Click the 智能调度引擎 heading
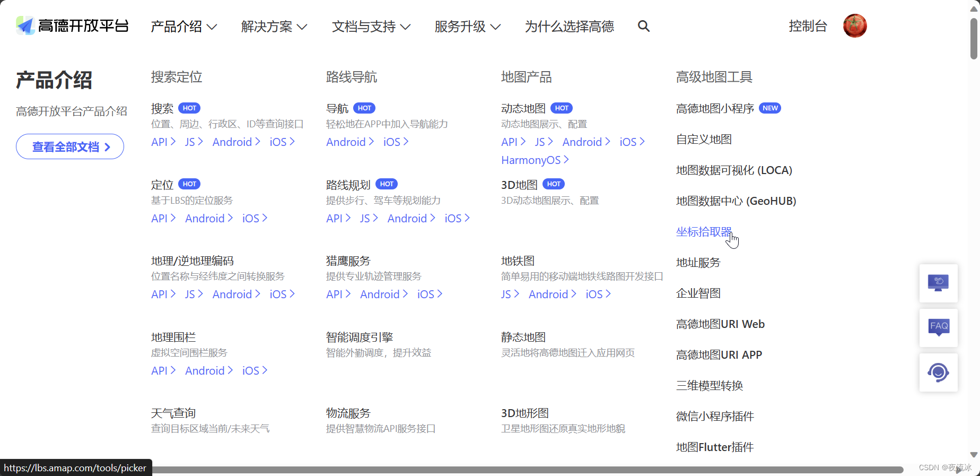The image size is (980, 476). pyautogui.click(x=360, y=337)
